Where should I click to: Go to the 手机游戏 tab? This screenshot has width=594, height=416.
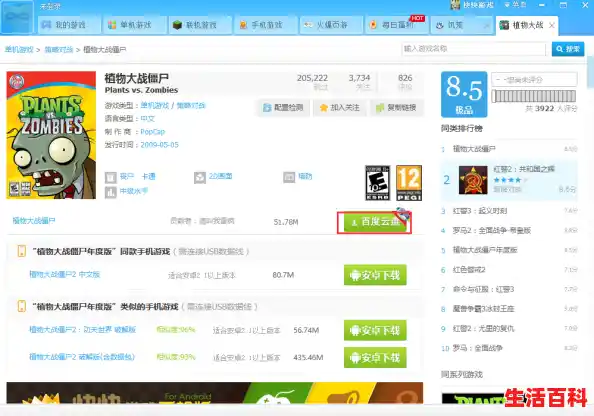266,25
